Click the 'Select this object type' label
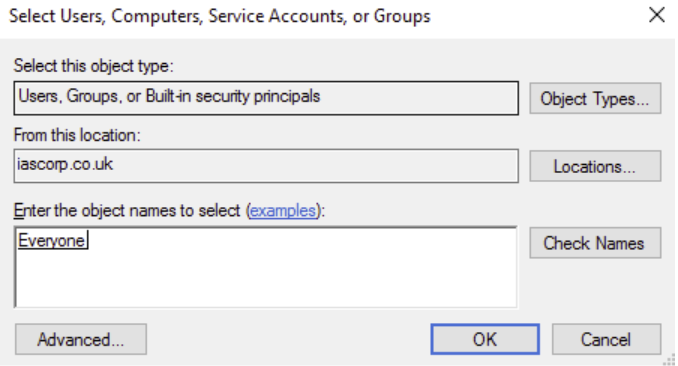Viewport: 678px width, 366px height. click(x=93, y=66)
